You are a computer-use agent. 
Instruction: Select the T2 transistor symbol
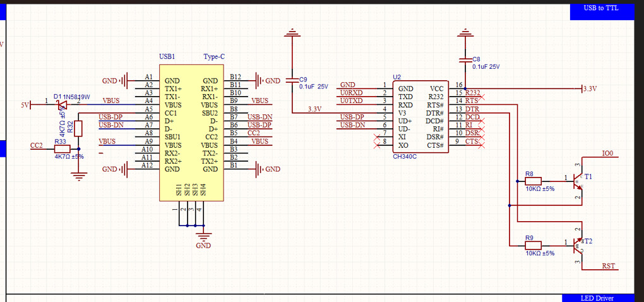click(x=577, y=243)
